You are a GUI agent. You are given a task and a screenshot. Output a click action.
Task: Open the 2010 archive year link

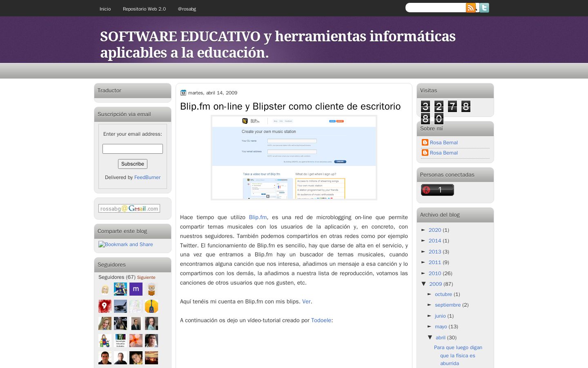[x=435, y=274]
